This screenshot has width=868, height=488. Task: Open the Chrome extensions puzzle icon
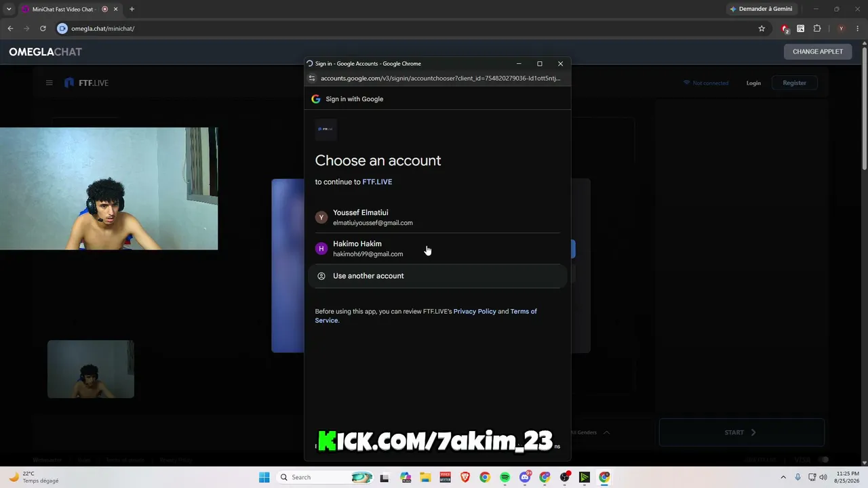pyautogui.click(x=817, y=28)
